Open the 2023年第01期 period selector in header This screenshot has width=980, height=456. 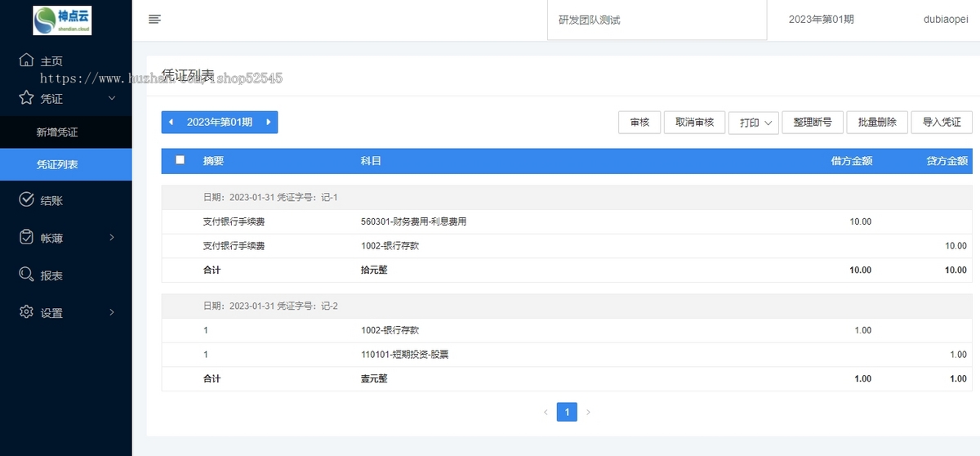click(x=822, y=20)
